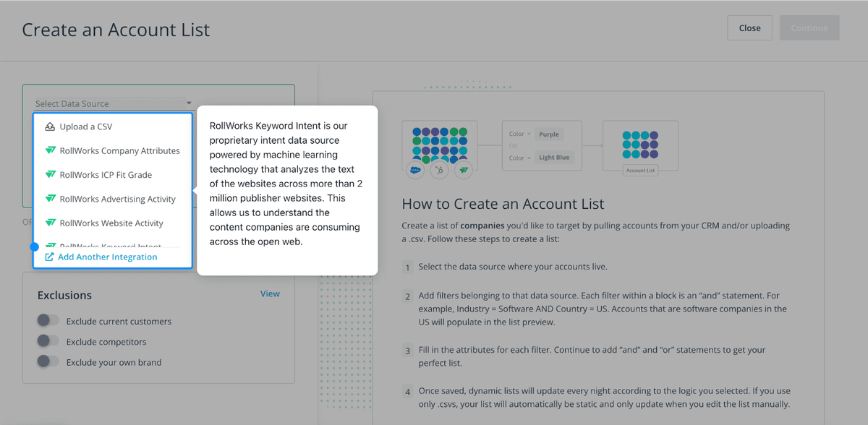Click the Salesforce icon in the diagram
This screenshot has width=868, height=425.
(x=416, y=171)
